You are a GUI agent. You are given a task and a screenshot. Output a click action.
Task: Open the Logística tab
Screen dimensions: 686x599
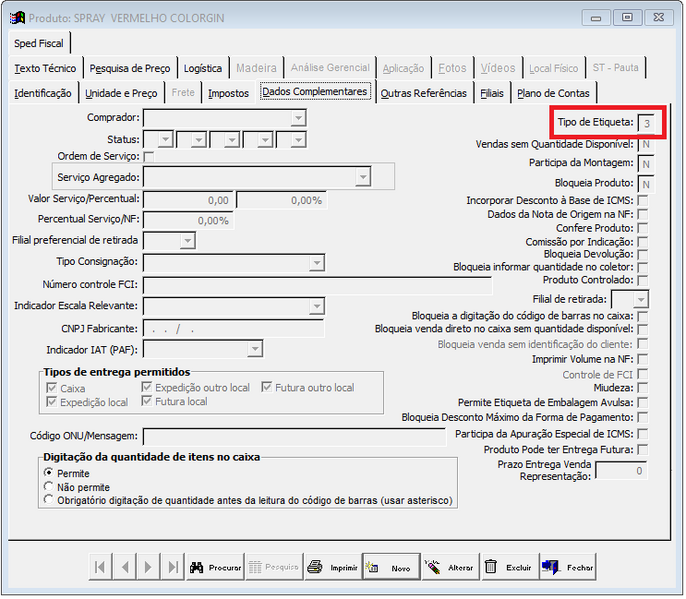point(203,68)
